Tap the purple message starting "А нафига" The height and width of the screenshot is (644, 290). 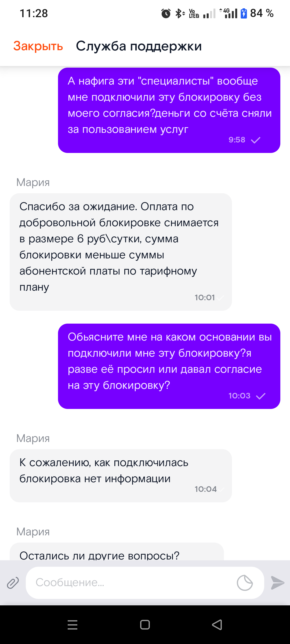(169, 110)
